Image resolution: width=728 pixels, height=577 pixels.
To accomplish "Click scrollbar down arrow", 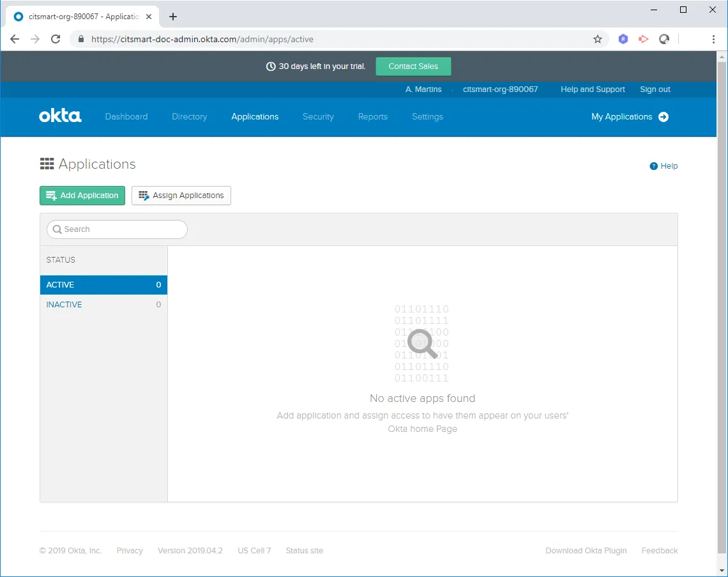I will click(722, 571).
